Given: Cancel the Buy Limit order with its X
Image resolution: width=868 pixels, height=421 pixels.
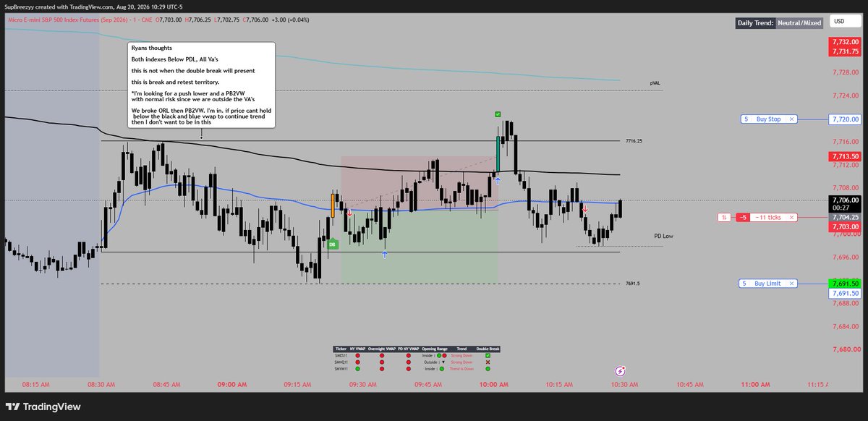Looking at the screenshot, I should pyautogui.click(x=792, y=284).
